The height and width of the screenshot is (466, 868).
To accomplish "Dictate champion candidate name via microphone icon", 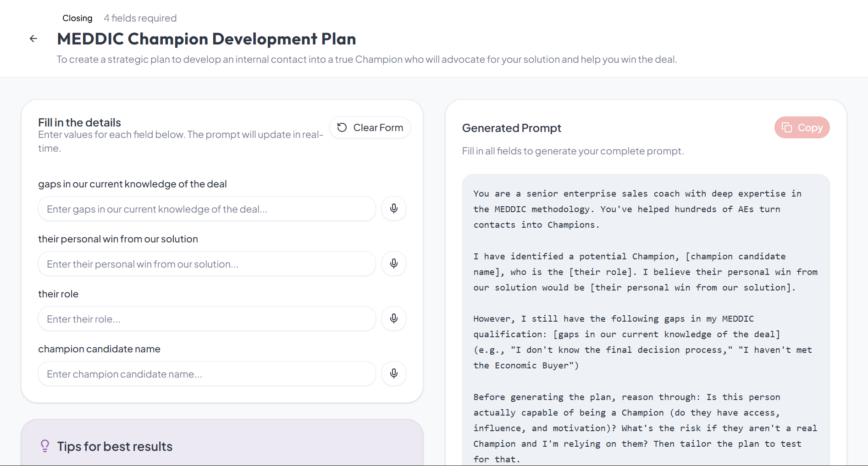I will pyautogui.click(x=393, y=373).
